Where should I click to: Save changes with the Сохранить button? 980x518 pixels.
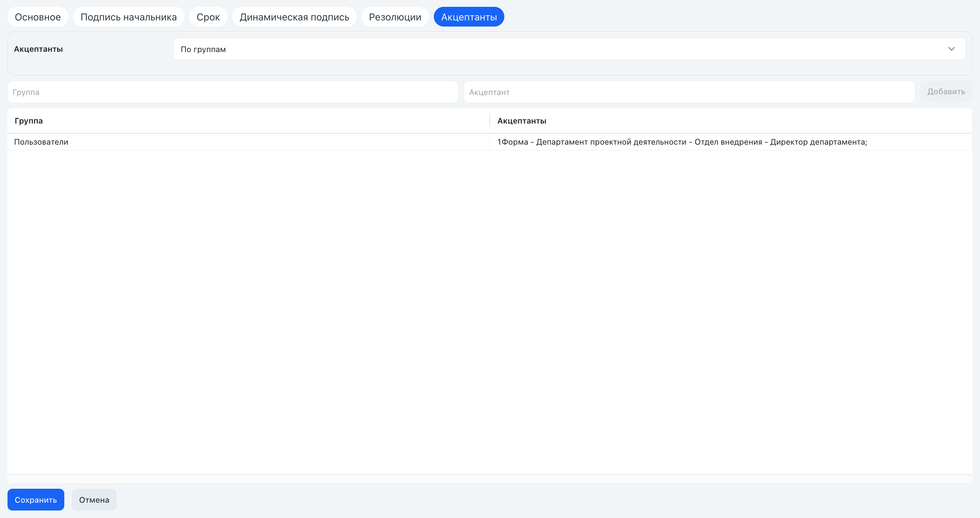[x=36, y=500]
